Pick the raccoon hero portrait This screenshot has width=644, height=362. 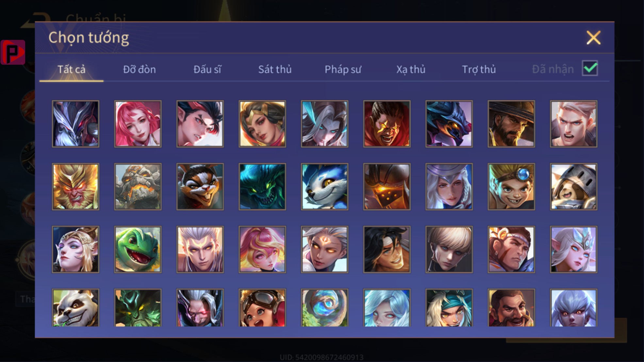[200, 187]
